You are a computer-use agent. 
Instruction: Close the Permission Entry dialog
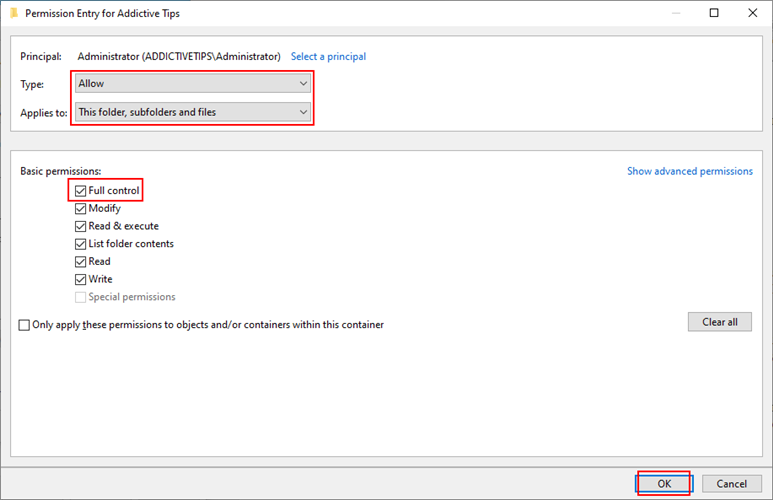pos(752,13)
